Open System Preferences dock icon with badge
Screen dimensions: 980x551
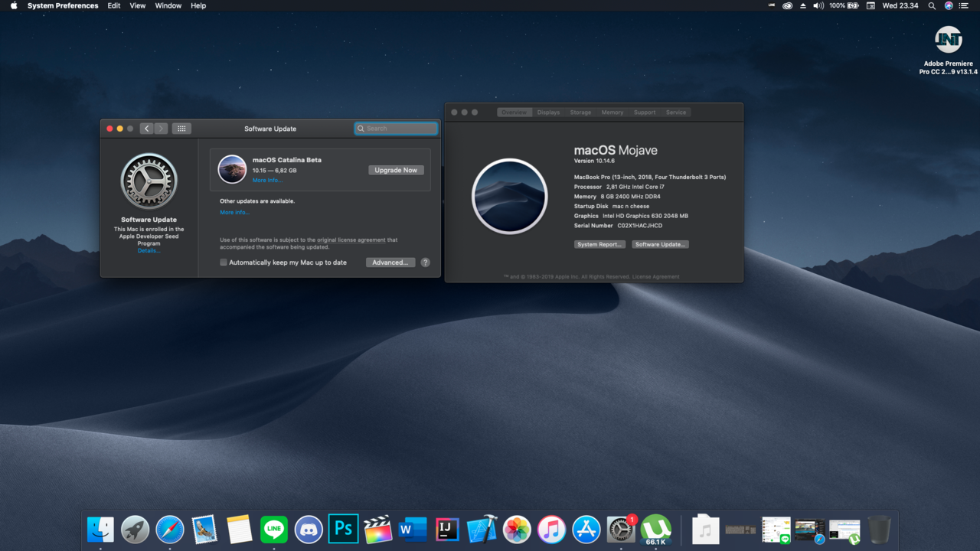(x=621, y=529)
